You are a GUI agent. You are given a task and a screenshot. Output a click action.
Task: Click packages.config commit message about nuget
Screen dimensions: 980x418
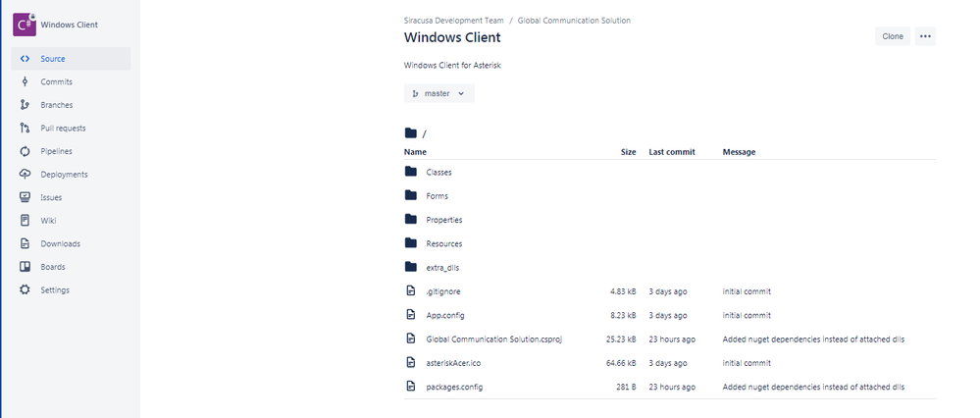pyautogui.click(x=814, y=387)
